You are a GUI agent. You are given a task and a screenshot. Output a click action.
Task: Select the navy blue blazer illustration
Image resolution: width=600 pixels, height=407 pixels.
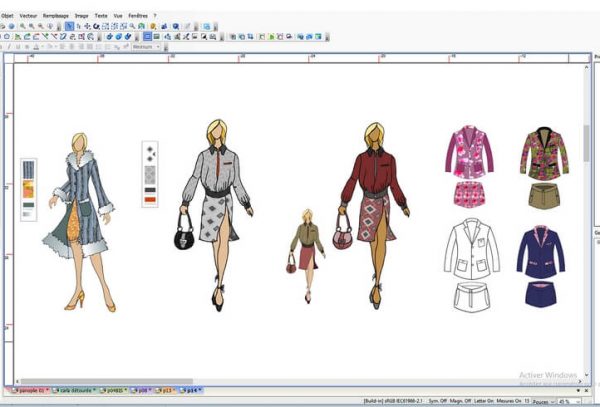(x=541, y=252)
